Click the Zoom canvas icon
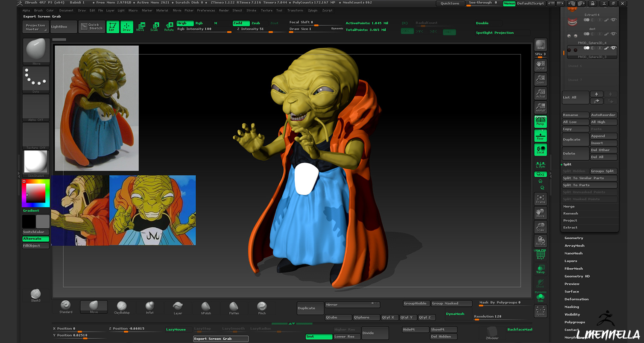This screenshot has width=644, height=343. pos(541,79)
